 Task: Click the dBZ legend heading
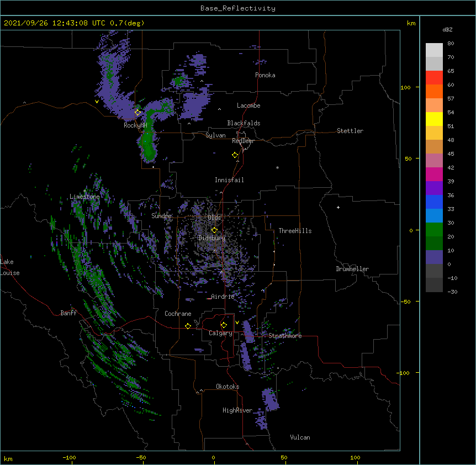(447, 29)
